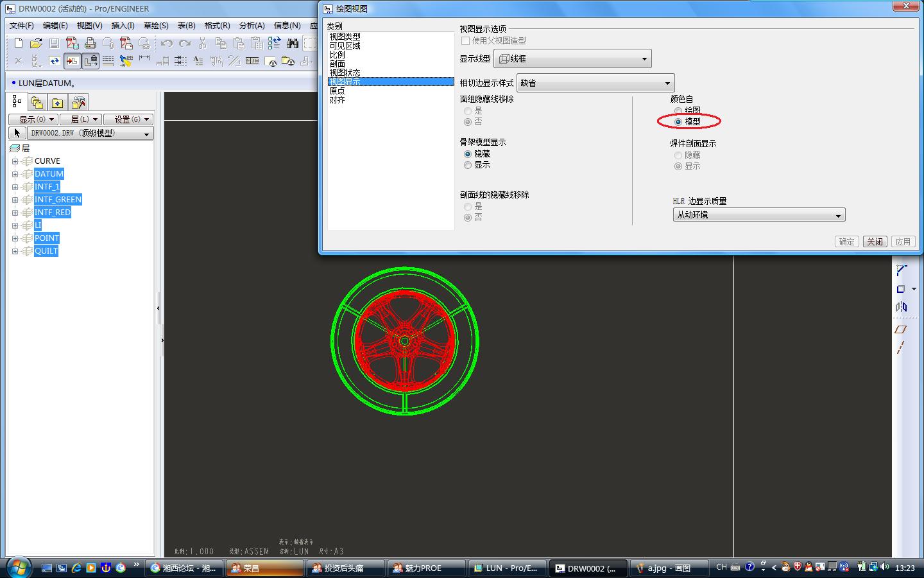Open the 编辑(E) menu
Screen dimensions: 924x578
55,26
